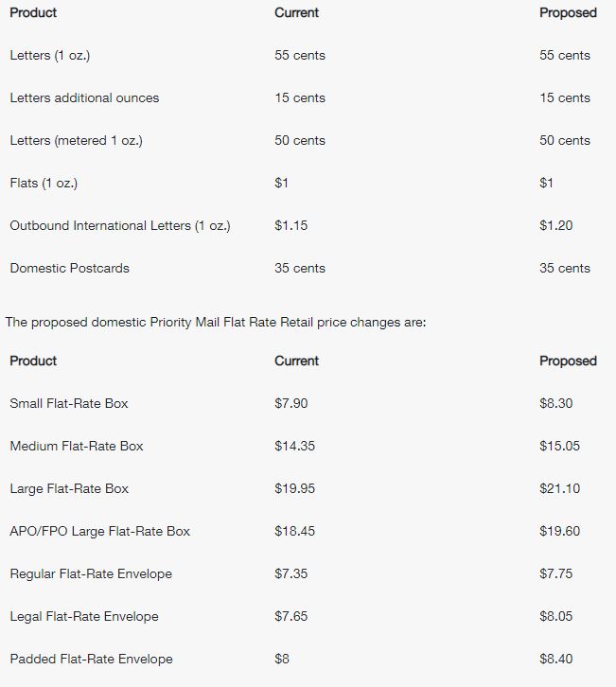616x687 pixels.
Task: Click the Padded Flat-Rate Envelope label
Action: point(92,659)
